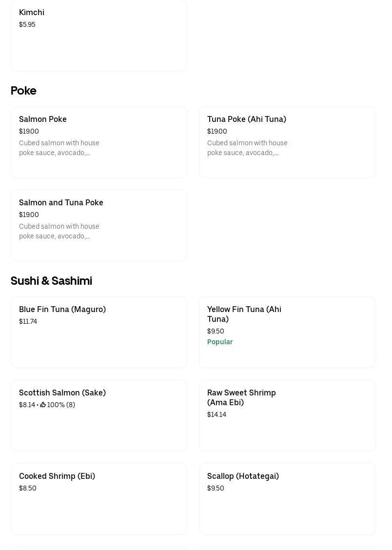Image resolution: width=392 pixels, height=550 pixels.
Task: Click the $19.00 price of Salmon Poke
Action: pos(29,131)
